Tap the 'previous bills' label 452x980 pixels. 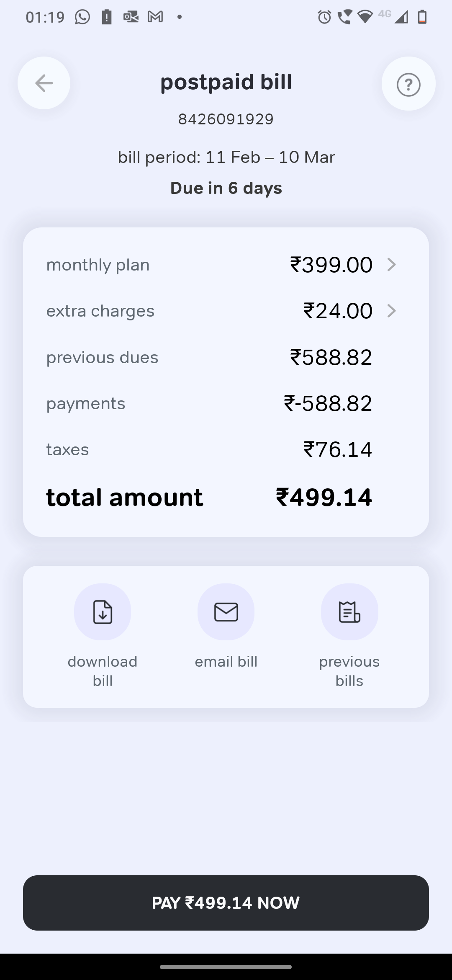349,671
